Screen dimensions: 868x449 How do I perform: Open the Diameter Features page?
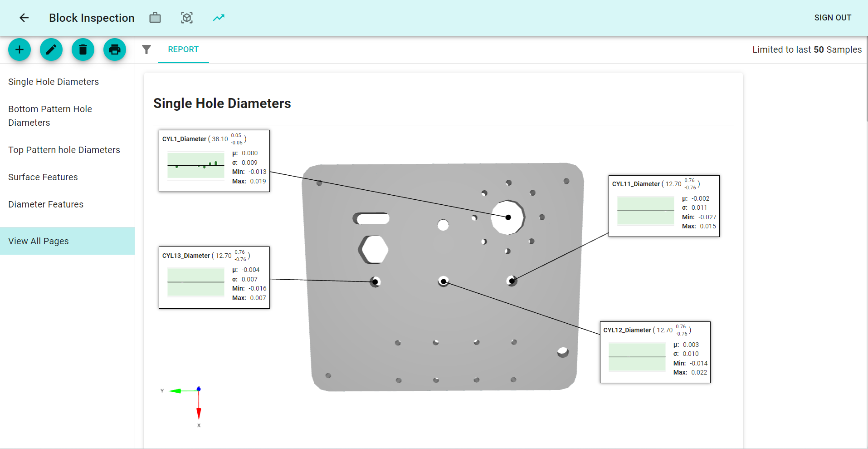(x=45, y=204)
